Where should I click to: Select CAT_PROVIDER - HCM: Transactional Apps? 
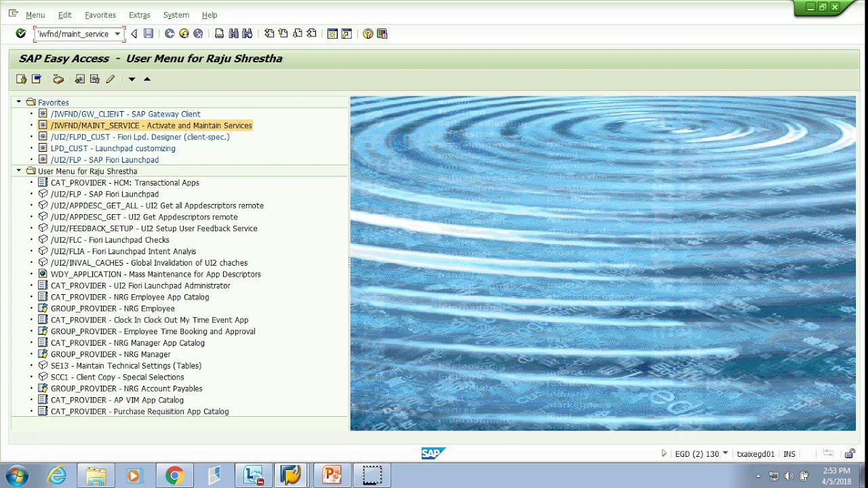(x=125, y=182)
